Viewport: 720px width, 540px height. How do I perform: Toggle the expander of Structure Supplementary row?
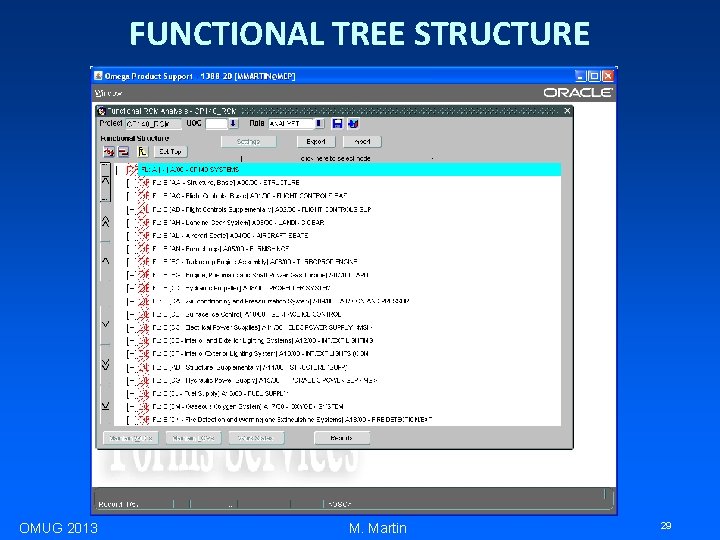click(x=130, y=367)
